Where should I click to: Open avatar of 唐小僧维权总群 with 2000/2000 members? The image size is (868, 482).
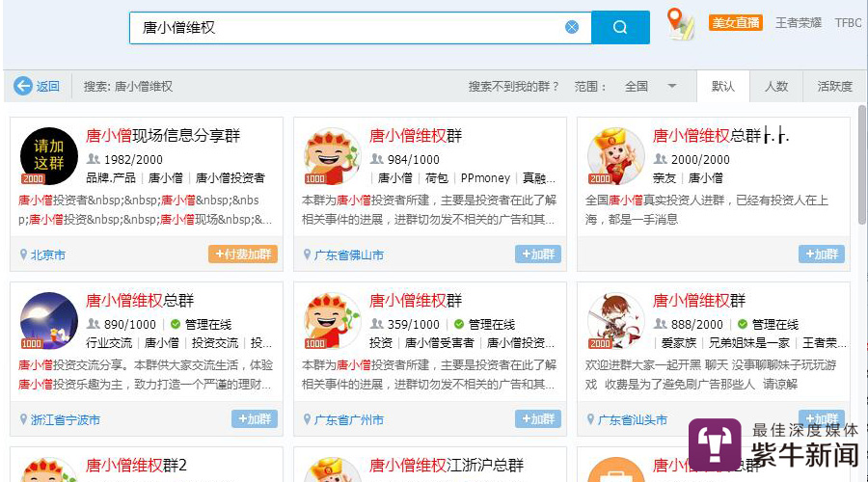(615, 156)
